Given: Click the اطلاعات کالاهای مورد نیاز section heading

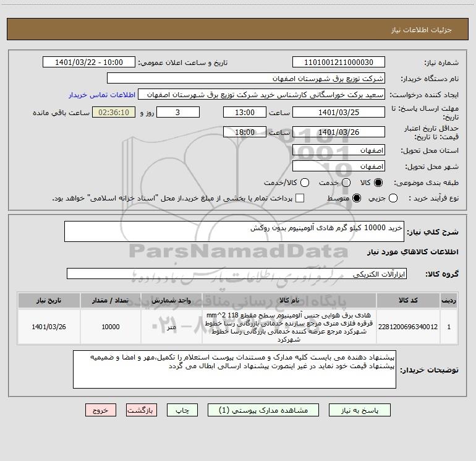Looking at the screenshot, I should (413, 252).
